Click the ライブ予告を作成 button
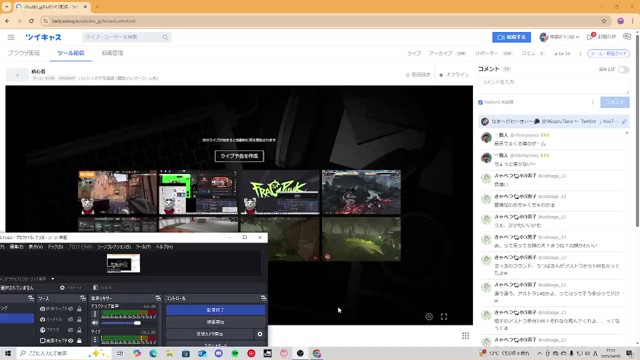Image resolution: width=640 pixels, height=360 pixels. click(x=239, y=156)
